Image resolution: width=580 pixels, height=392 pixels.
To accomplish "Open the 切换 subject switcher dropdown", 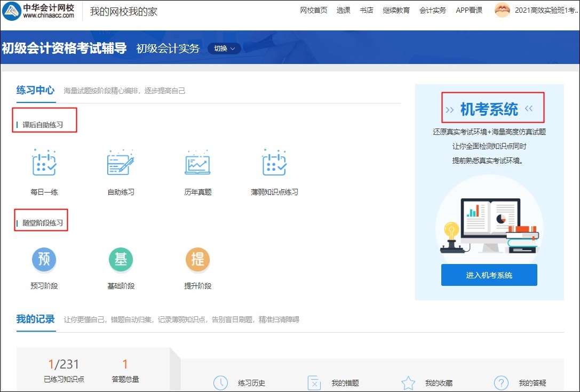I will 224,48.
